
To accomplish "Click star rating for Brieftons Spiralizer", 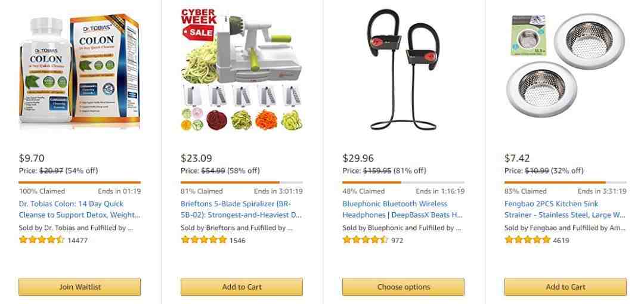I will [x=204, y=240].
